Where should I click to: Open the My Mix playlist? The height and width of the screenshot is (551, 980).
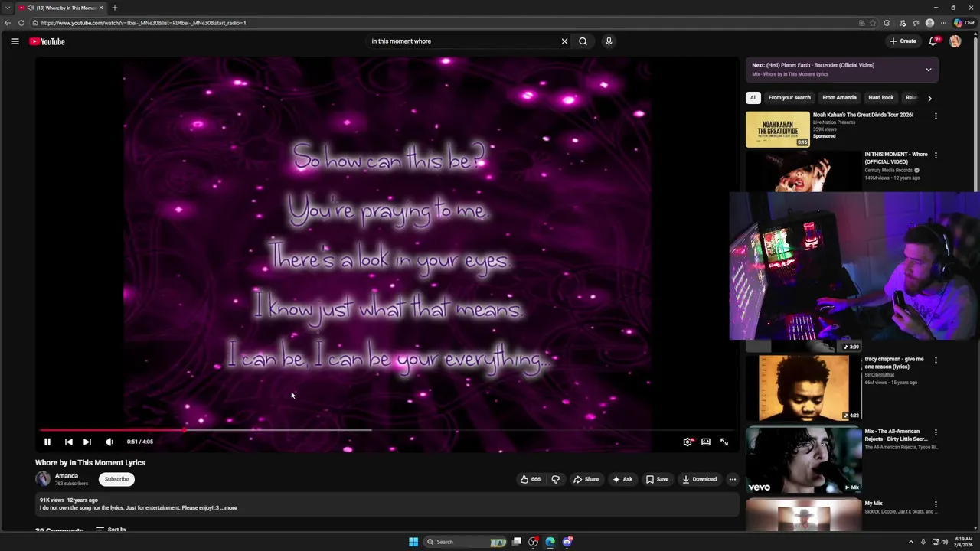804,514
